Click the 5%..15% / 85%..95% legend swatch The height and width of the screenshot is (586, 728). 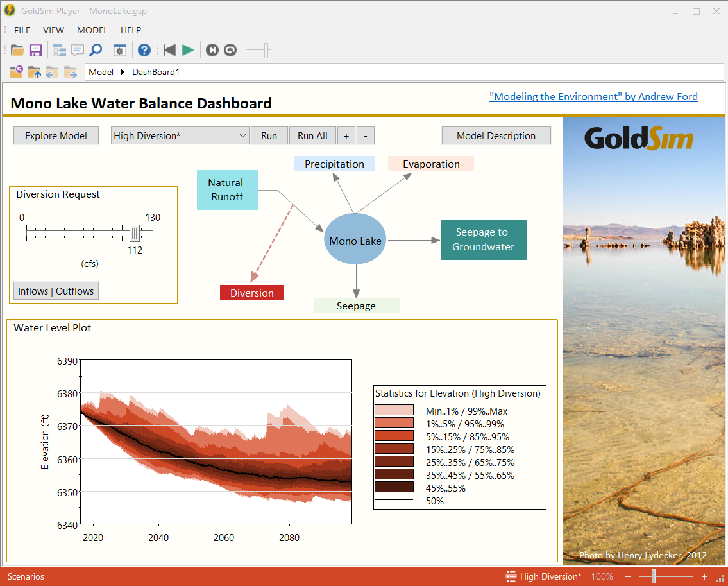click(394, 436)
